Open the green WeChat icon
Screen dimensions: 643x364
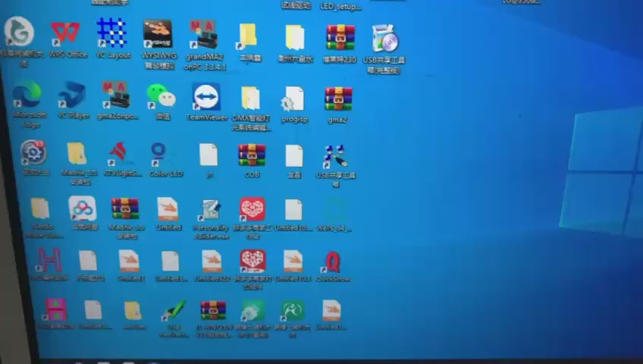point(162,96)
